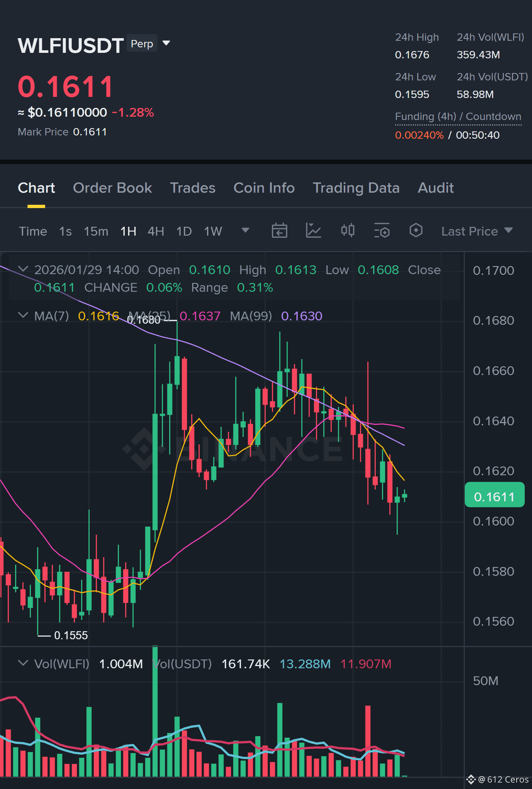This screenshot has height=789, width=532.
Task: Click the hexagon chart preferences icon
Action: [416, 230]
